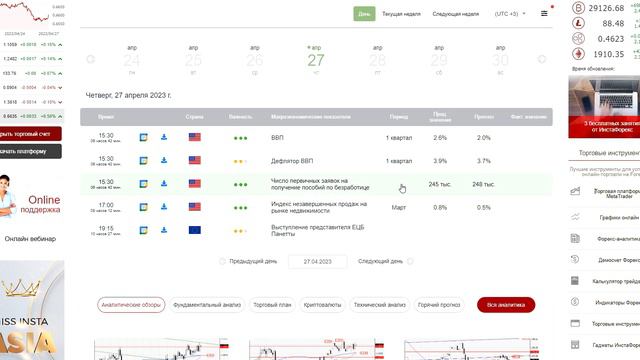Calendar note icon in 19:15 ECB speech row
Viewport: 640px width, 360px height.
(x=143, y=231)
